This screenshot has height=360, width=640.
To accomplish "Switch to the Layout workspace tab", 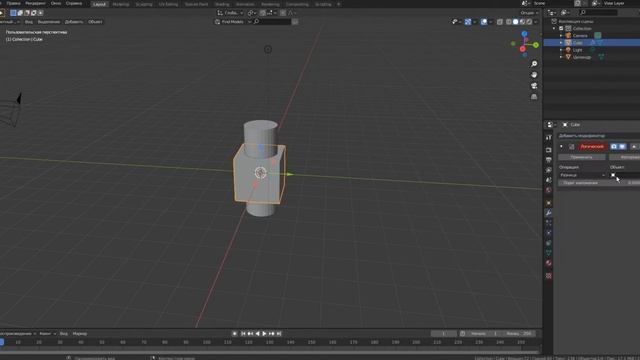I will (x=99, y=4).
